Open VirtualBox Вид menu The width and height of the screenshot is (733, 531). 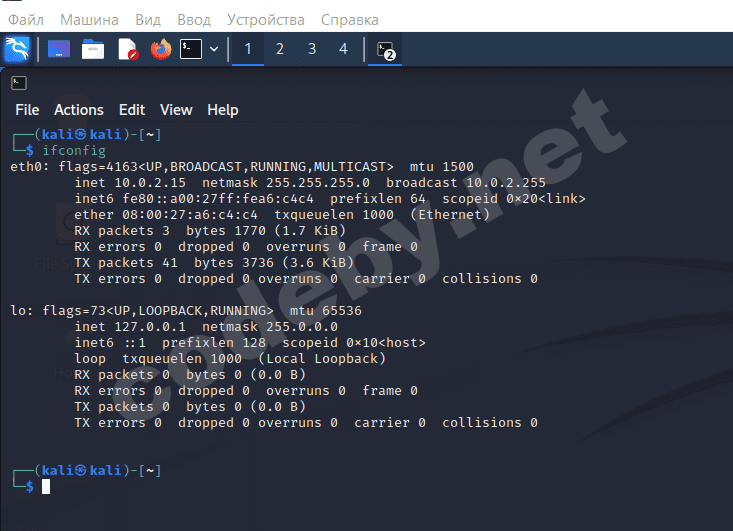[x=148, y=20]
